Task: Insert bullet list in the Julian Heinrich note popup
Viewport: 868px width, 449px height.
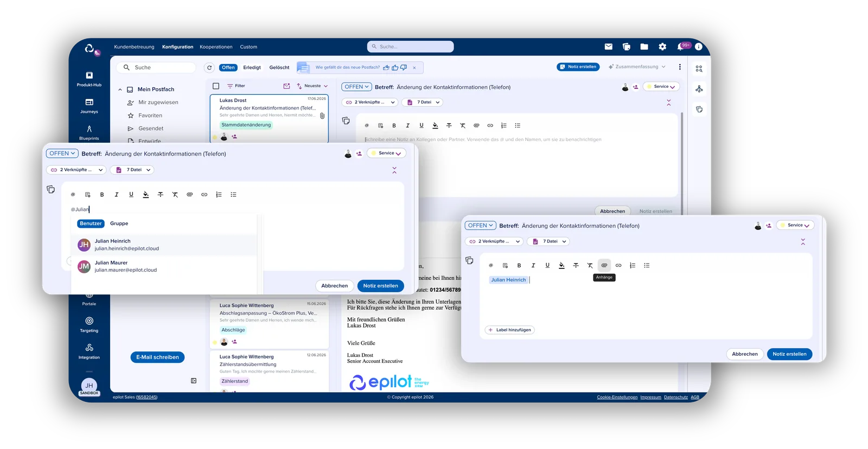Action: click(647, 265)
